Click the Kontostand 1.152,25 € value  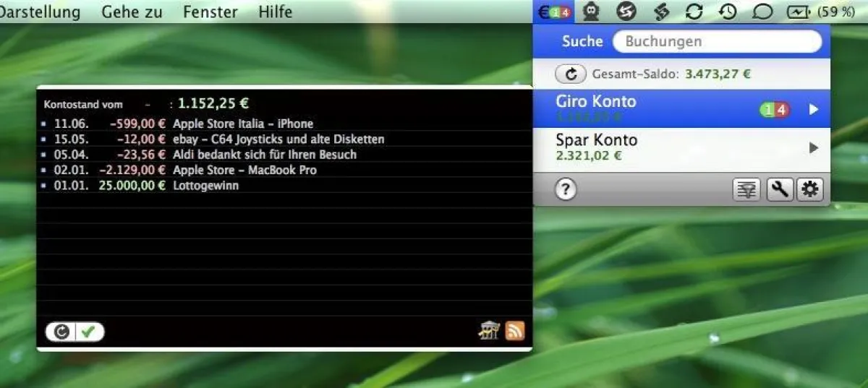214,104
